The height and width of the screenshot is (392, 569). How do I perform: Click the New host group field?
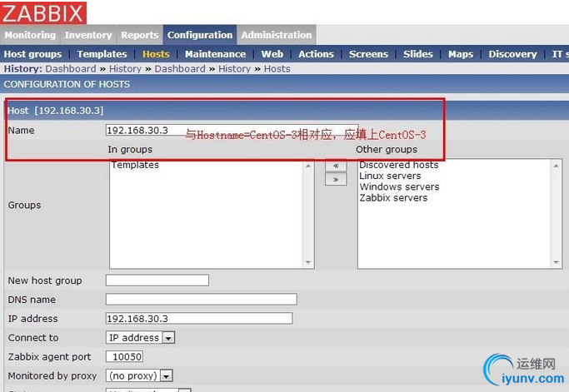(x=157, y=280)
